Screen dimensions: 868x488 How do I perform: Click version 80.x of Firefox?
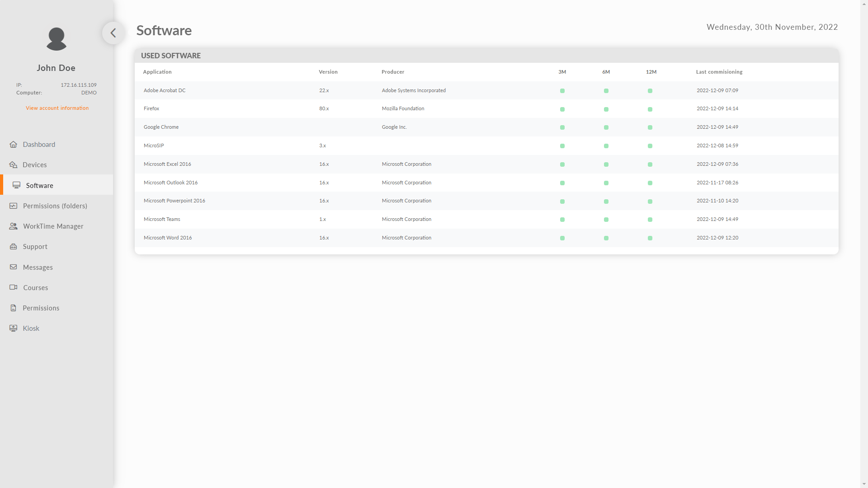[x=324, y=108]
